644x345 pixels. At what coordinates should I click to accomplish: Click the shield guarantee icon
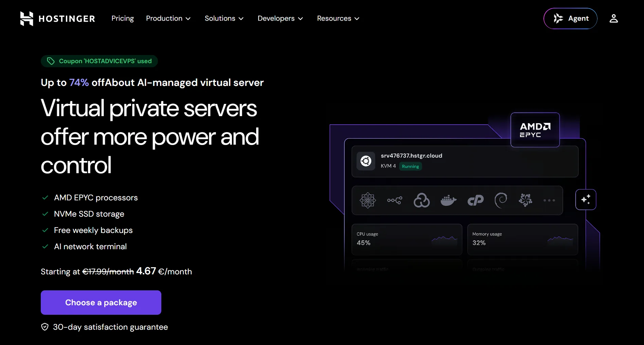click(x=45, y=327)
